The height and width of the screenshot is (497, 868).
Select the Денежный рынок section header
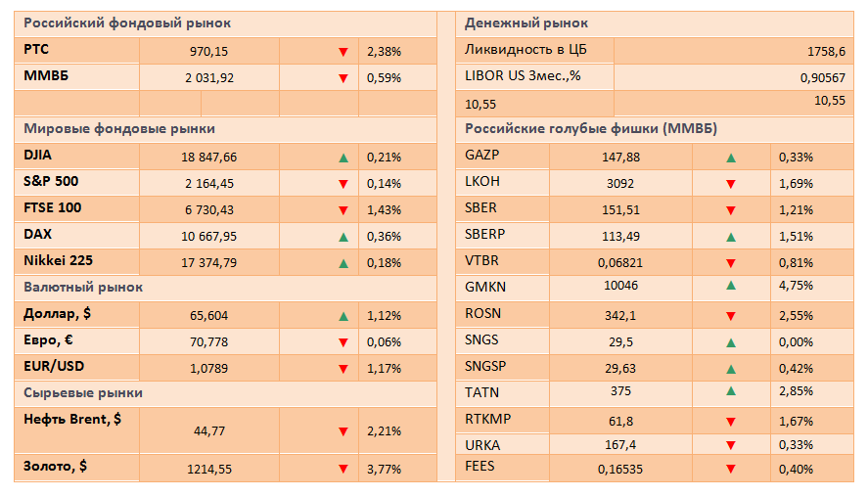[525, 23]
